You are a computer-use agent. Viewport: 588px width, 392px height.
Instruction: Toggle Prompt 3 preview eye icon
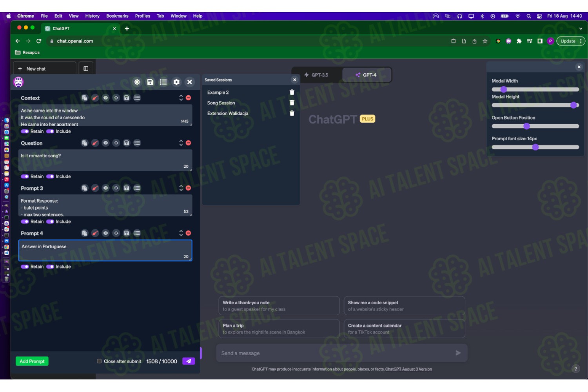(106, 188)
